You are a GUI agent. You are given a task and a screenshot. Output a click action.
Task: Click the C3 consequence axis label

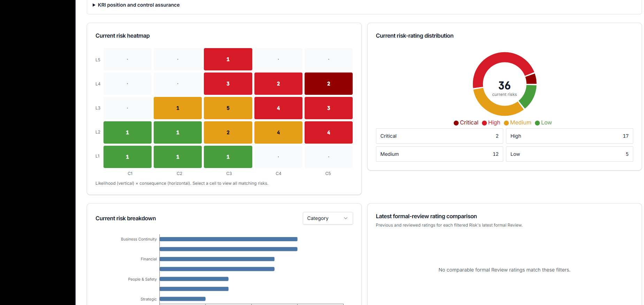point(229,174)
